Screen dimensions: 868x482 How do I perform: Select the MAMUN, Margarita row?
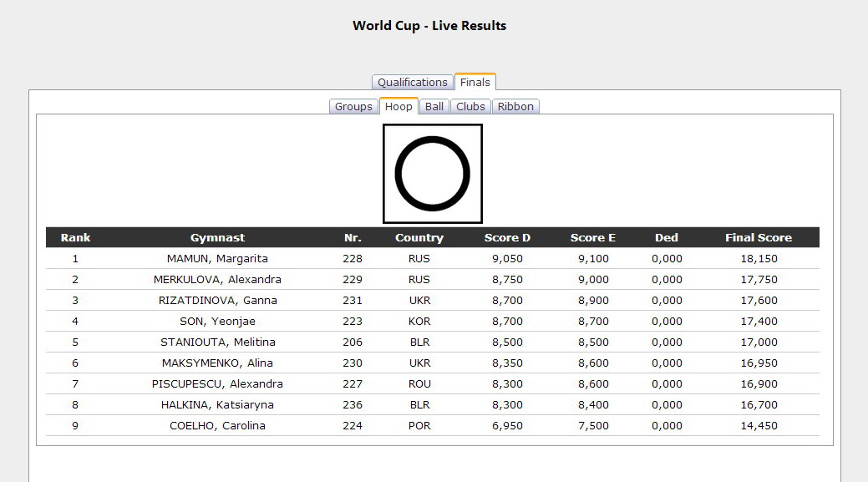point(217,259)
